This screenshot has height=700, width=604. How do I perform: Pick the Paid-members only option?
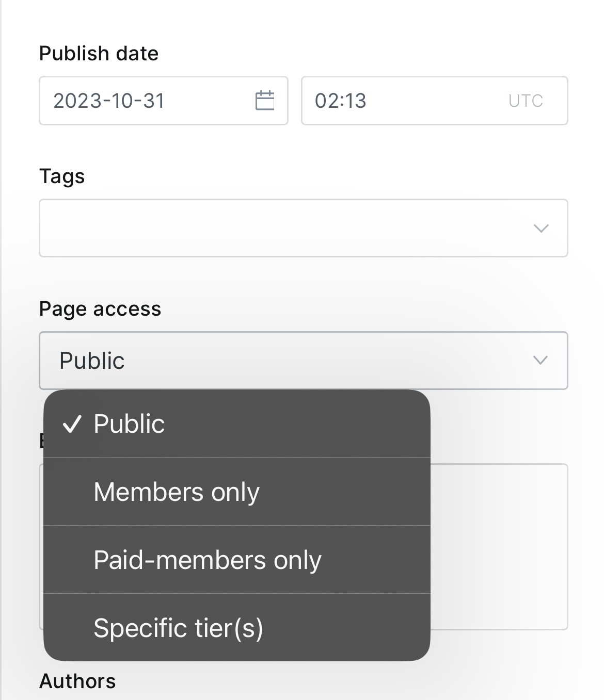pos(237,560)
